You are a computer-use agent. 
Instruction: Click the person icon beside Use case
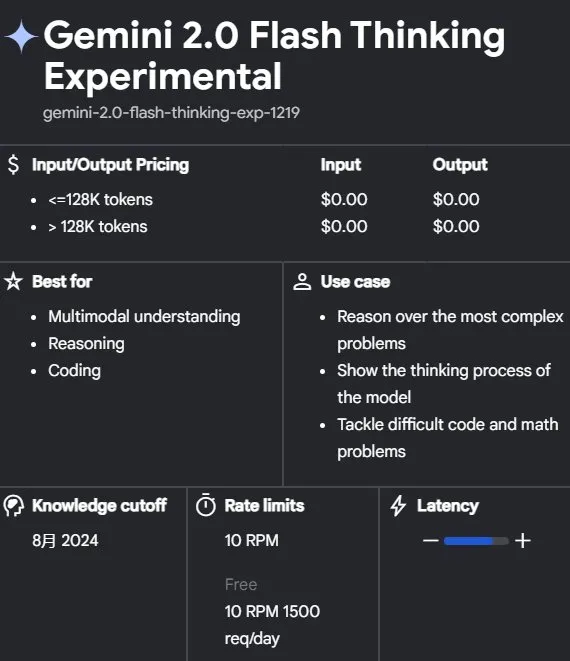pos(302,282)
